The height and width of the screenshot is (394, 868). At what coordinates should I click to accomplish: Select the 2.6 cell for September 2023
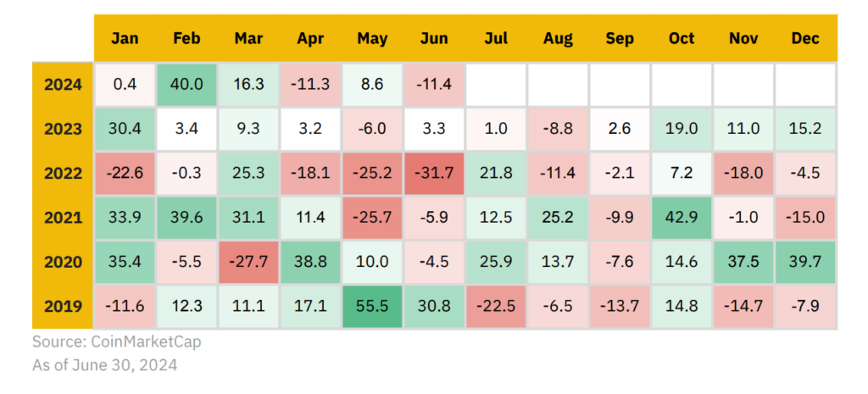[x=620, y=130]
